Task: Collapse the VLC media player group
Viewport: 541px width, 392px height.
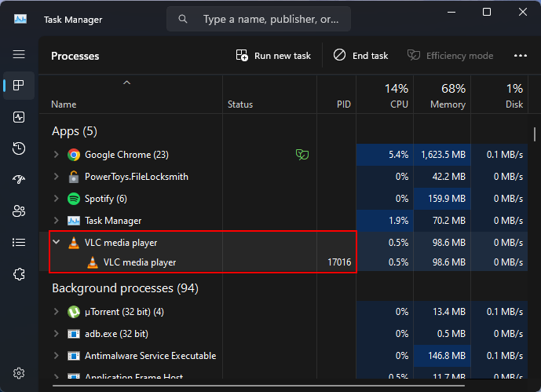Action: pyautogui.click(x=56, y=243)
